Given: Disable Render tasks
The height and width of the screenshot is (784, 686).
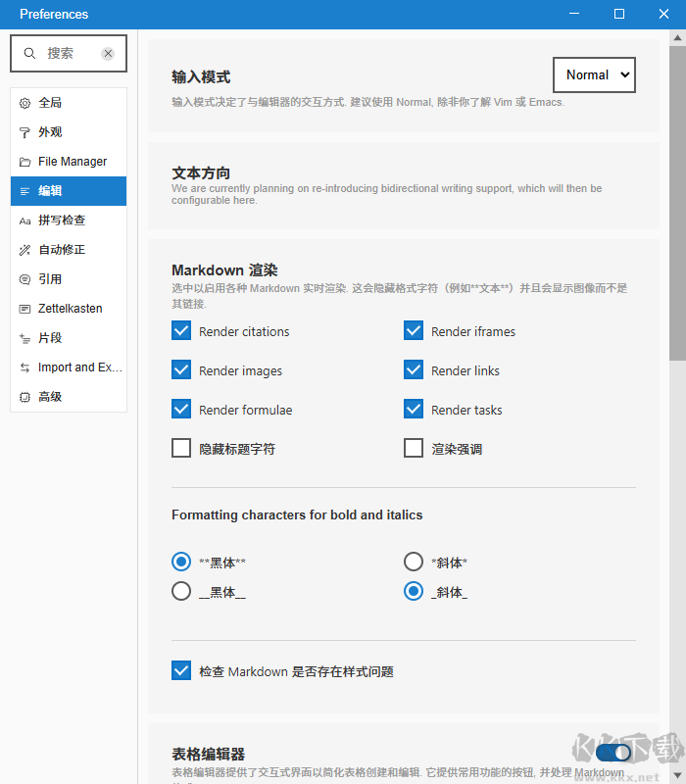Looking at the screenshot, I should click(x=414, y=409).
